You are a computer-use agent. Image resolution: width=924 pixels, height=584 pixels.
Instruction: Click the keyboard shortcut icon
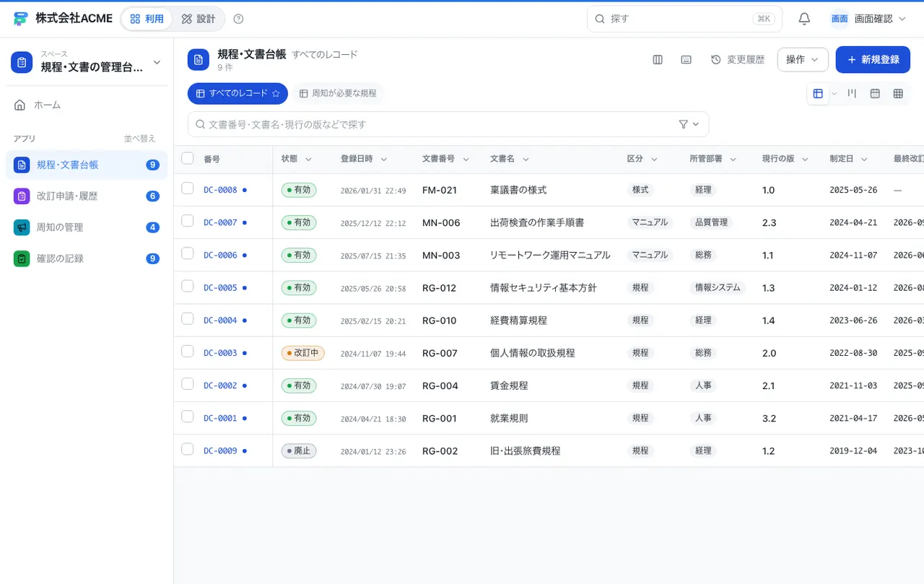[x=687, y=60]
